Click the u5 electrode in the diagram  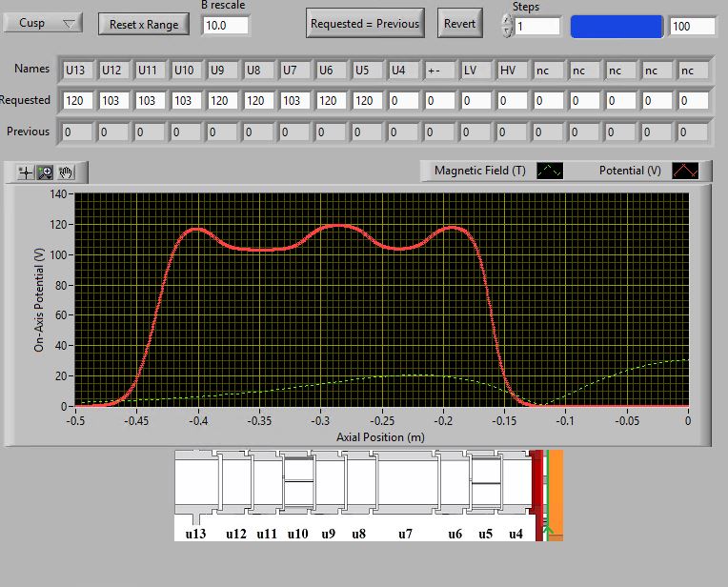(x=485, y=482)
